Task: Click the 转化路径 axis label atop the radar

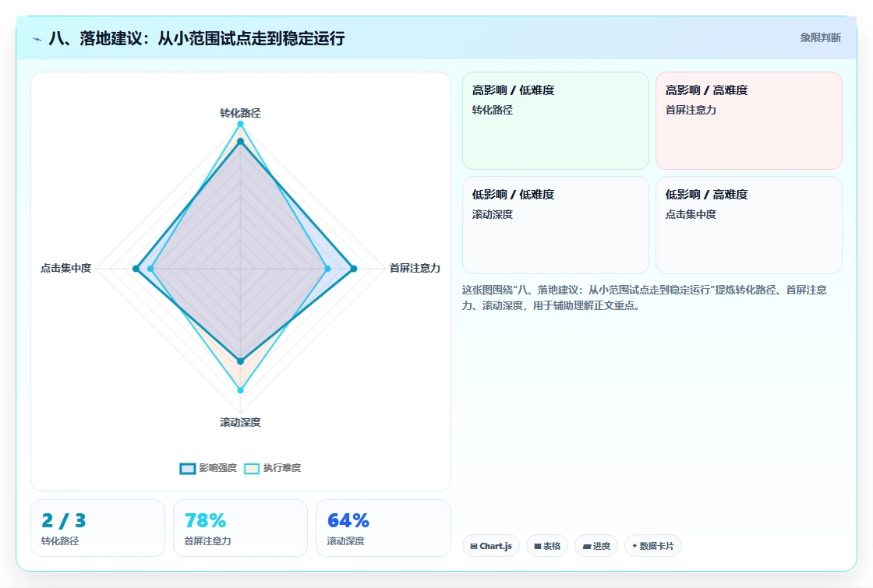Action: 241,113
